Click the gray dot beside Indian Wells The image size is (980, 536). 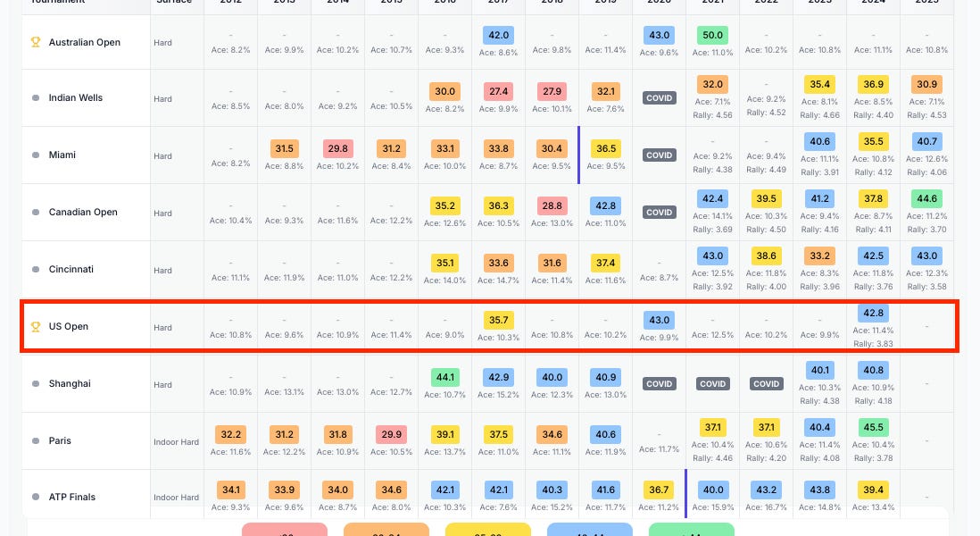coord(36,97)
